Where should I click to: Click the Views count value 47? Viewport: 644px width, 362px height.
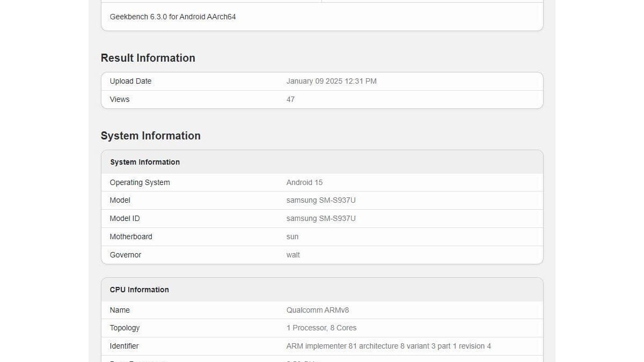pos(290,99)
